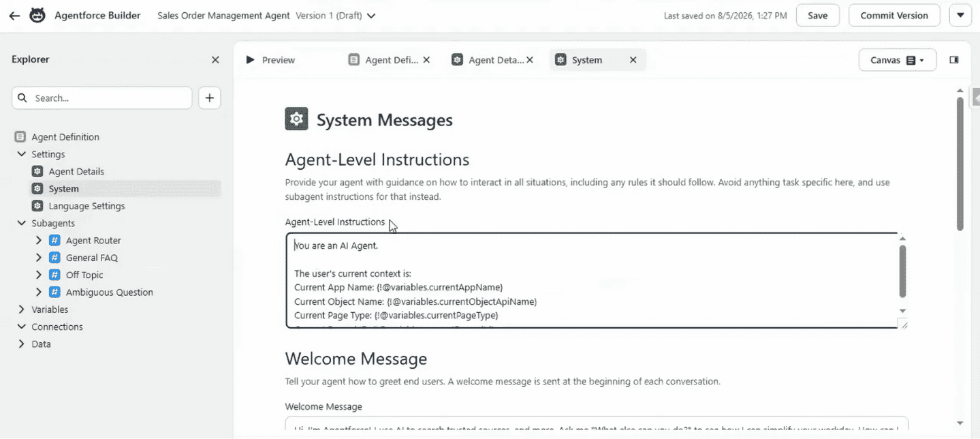The width and height of the screenshot is (980, 439).
Task: Click the textarea resize handle
Action: (x=904, y=325)
